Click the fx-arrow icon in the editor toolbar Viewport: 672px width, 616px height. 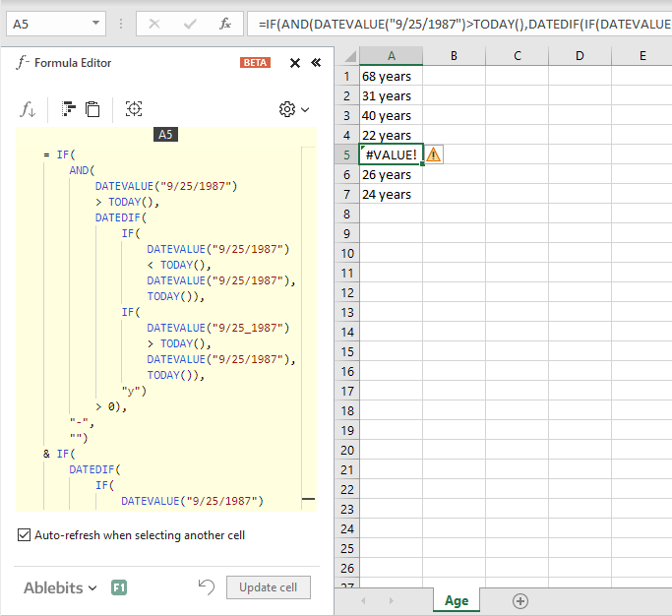[28, 109]
